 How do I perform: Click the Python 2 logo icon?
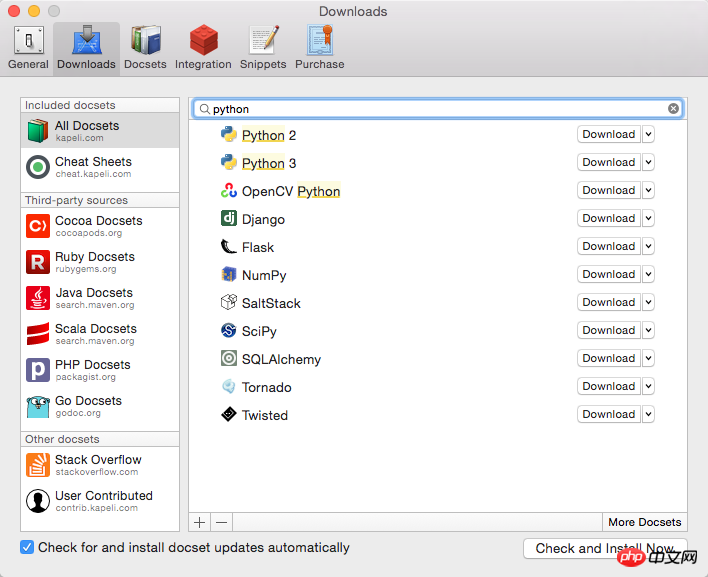tap(228, 134)
